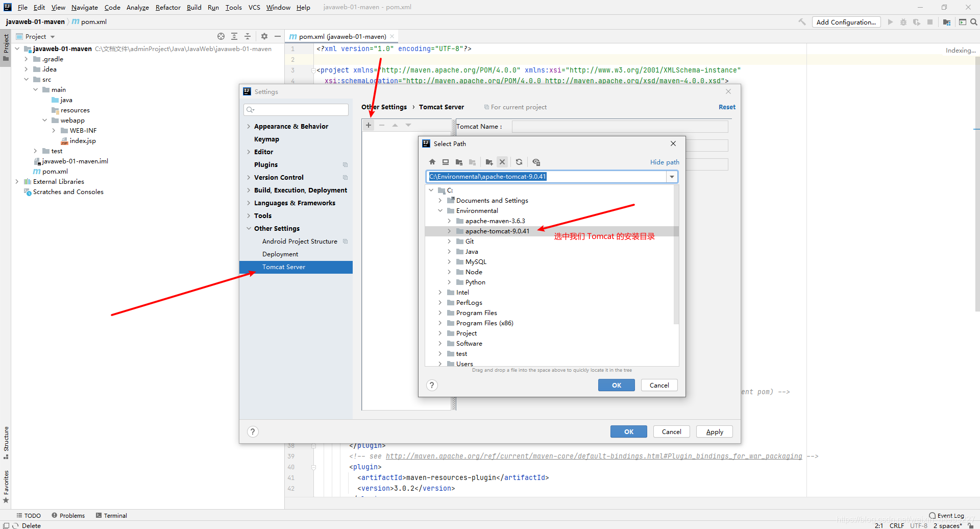Close the Select Path dialog

(673, 143)
